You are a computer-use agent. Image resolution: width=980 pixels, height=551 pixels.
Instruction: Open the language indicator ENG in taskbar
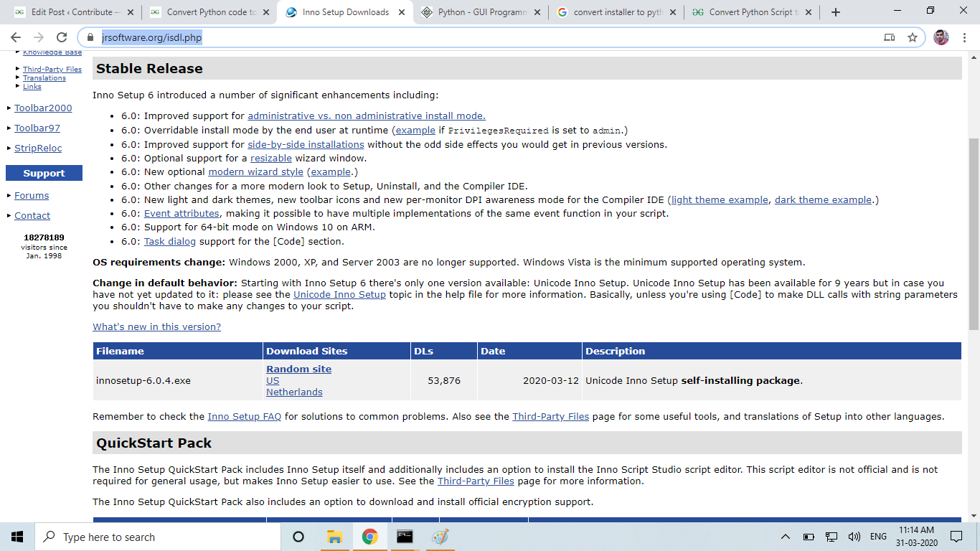(x=878, y=537)
